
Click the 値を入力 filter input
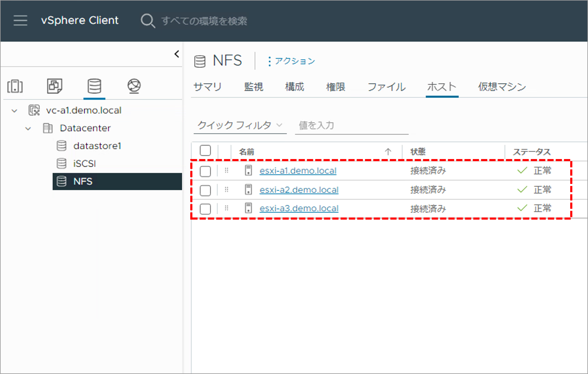pyautogui.click(x=352, y=126)
